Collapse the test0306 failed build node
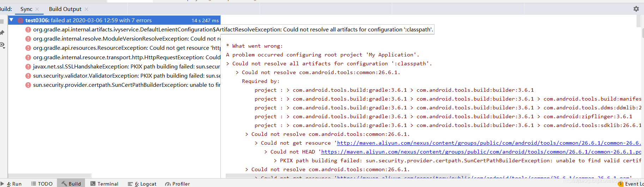The height and width of the screenshot is (187, 644). (11, 20)
